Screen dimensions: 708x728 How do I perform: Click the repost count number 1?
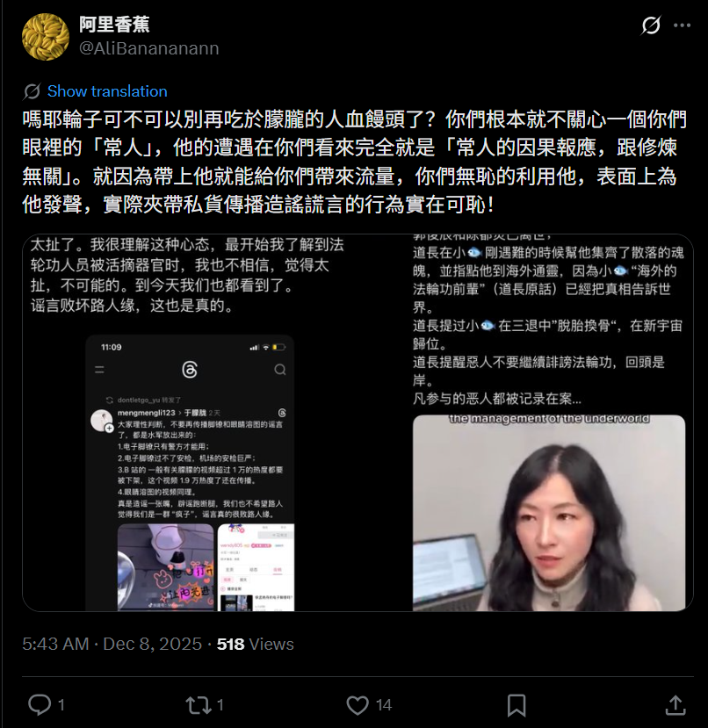point(220,705)
